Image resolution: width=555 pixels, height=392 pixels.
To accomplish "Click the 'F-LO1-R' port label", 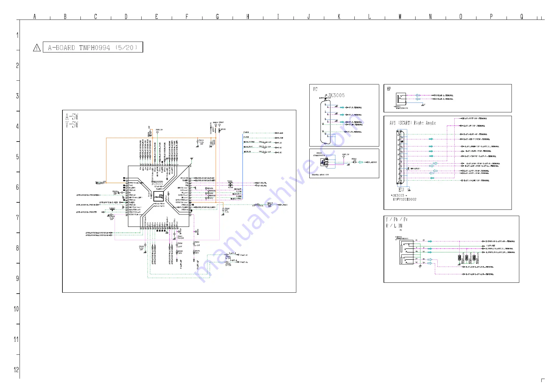I will (x=244, y=255).
